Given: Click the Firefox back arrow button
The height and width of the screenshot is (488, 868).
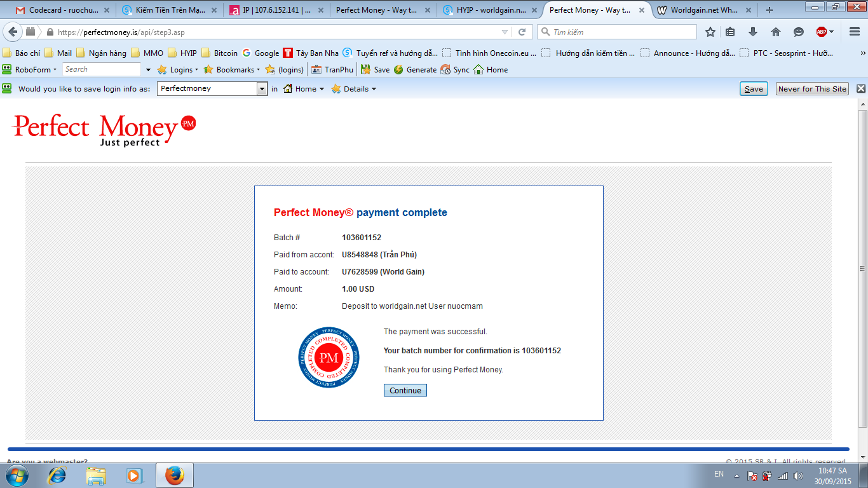Looking at the screenshot, I should [x=13, y=32].
